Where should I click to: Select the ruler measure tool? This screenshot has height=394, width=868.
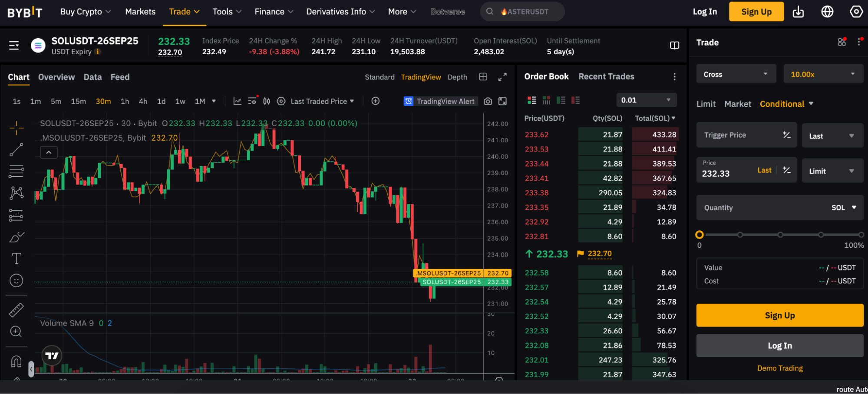tap(16, 310)
